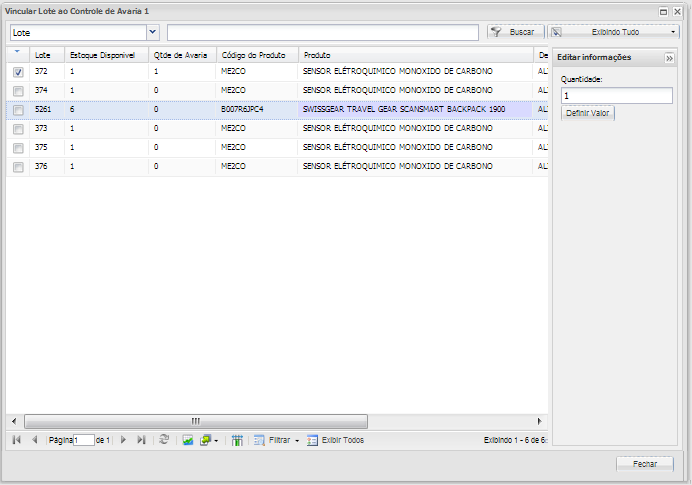
Task: Open the Exibindo Tudo dropdown arrow
Action: pyautogui.click(x=673, y=32)
